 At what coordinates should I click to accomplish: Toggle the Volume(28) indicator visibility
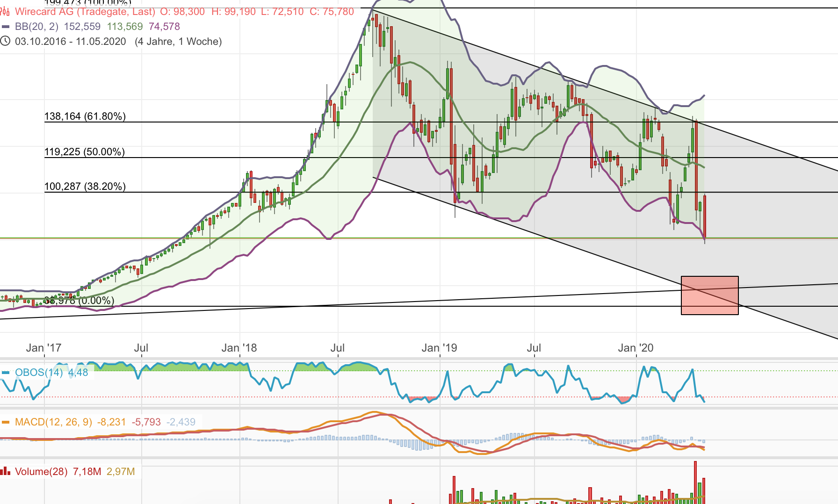pyautogui.click(x=42, y=471)
